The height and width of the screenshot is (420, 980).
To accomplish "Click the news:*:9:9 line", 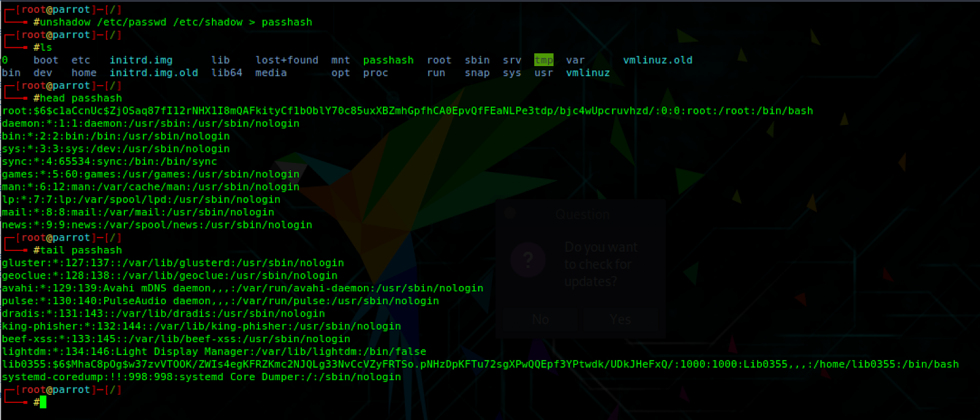I will click(x=157, y=225).
